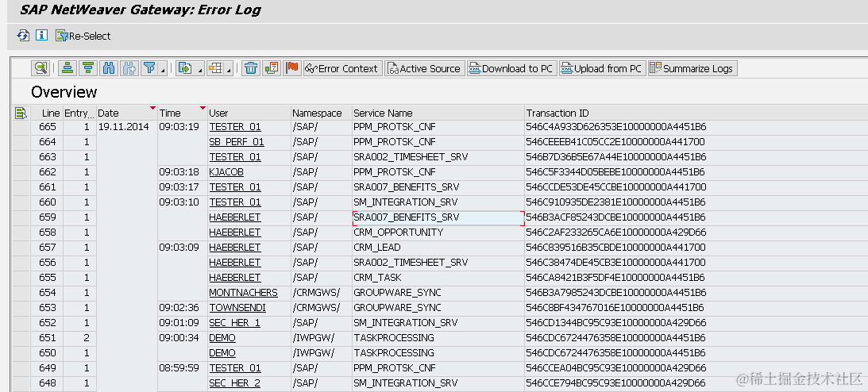
Task: Sort the list in ascending order
Action: (68, 68)
